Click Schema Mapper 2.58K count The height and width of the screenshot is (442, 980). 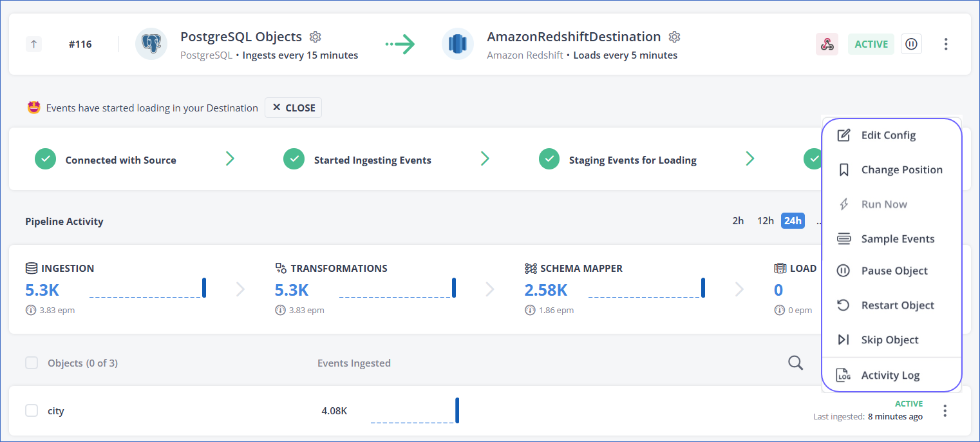[x=546, y=290]
